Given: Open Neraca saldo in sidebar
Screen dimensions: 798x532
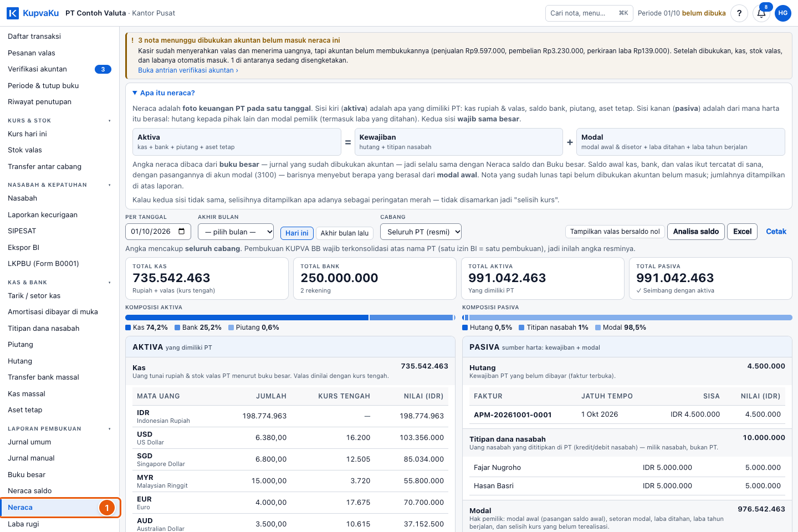Looking at the screenshot, I should (59, 491).
